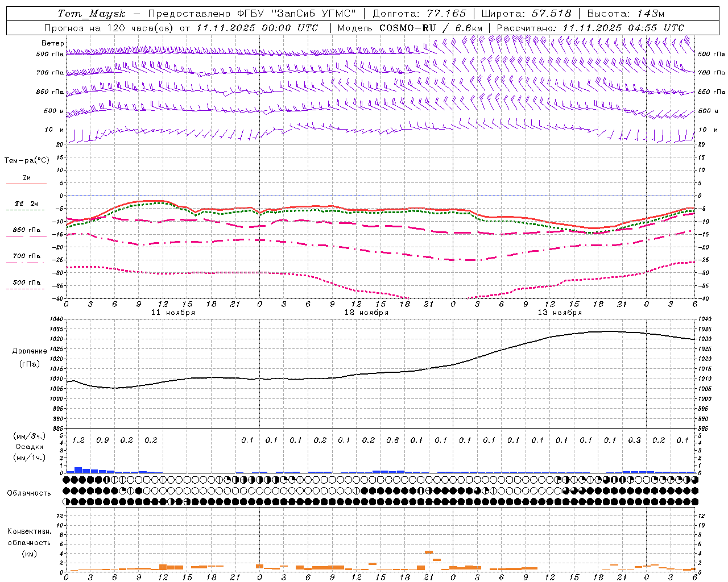
Task: Click the left 700 гПа wind level label
Action: click(50, 73)
